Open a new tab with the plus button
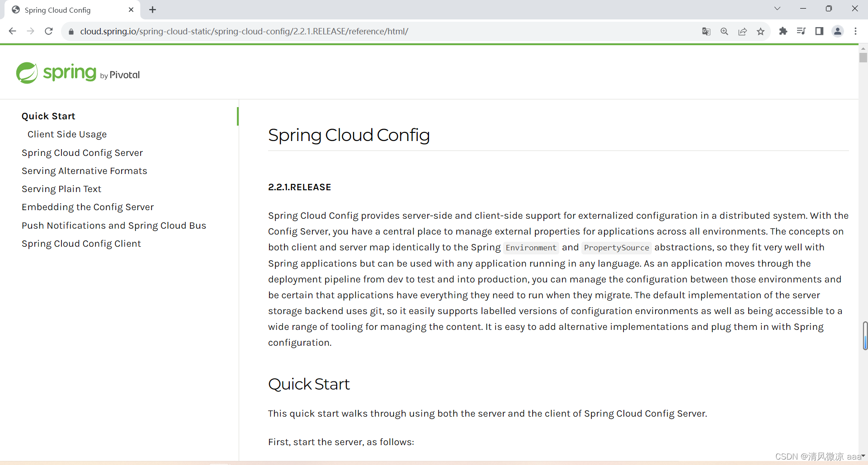 click(x=153, y=10)
